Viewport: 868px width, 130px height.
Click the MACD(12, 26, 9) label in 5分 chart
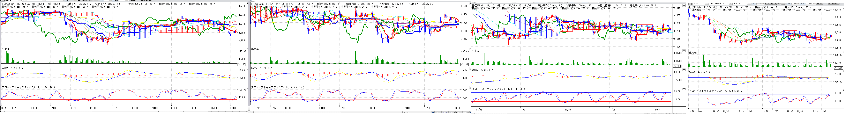coord(12,68)
